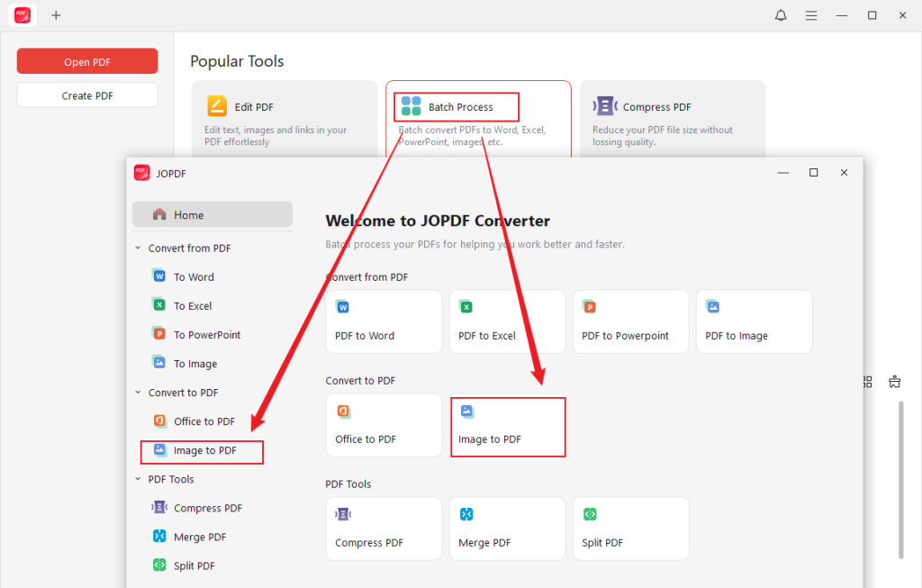Select the PDF to Image tool icon
The width and height of the screenshot is (922, 588).
713,306
